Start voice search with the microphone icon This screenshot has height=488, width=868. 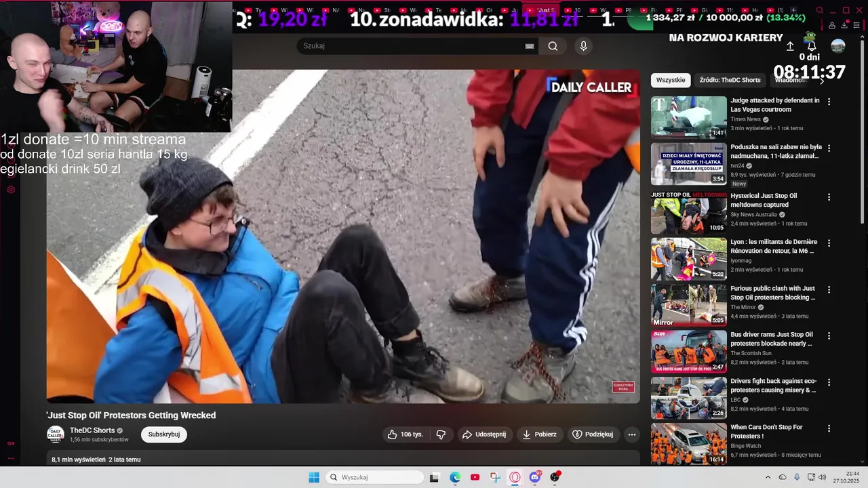[583, 46]
